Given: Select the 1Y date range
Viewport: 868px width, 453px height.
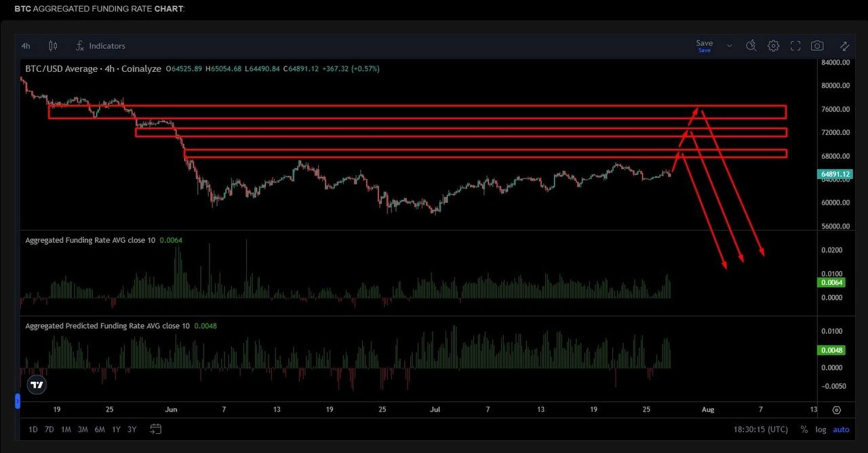Looking at the screenshot, I should click(x=116, y=429).
